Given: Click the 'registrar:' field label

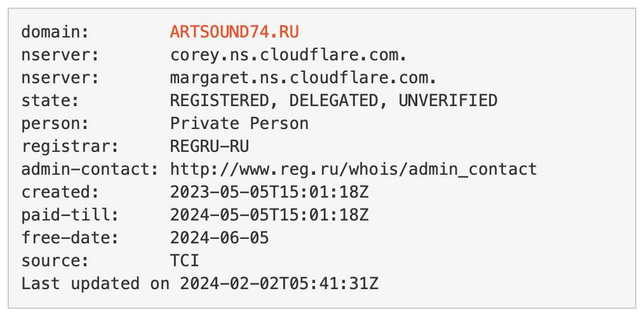Looking at the screenshot, I should pos(69,146).
